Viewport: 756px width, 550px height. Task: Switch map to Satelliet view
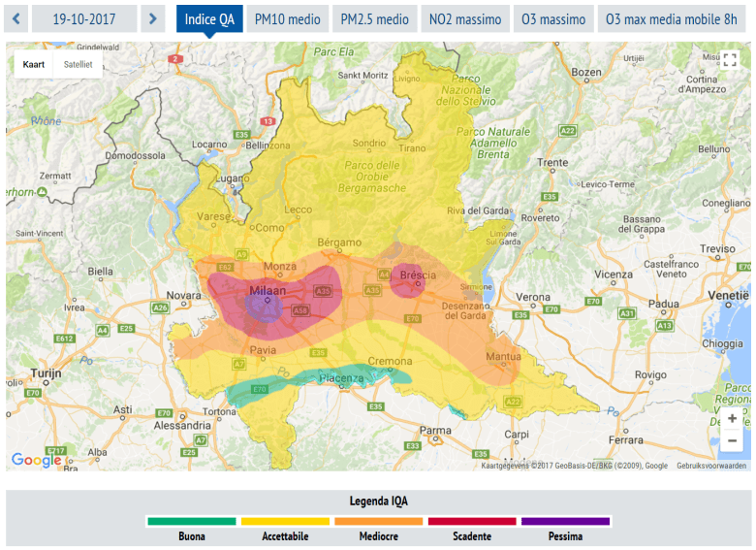click(x=79, y=64)
